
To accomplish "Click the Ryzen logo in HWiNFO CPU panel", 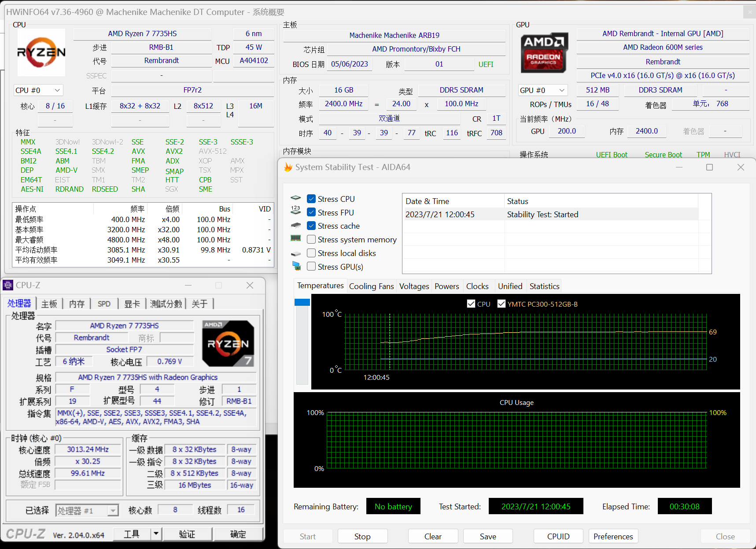I will pos(41,52).
